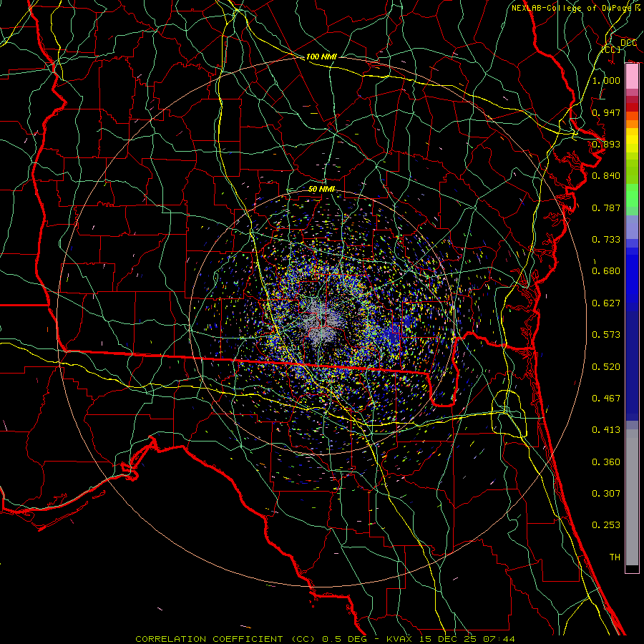644x644 pixels.
Task: Click the 0.253 legend value
Action: (606, 525)
